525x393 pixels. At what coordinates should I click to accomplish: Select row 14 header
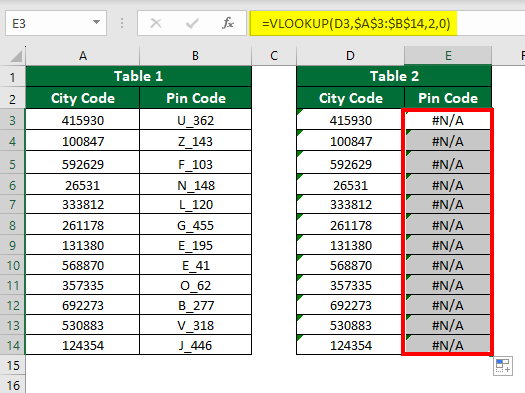click(x=12, y=345)
